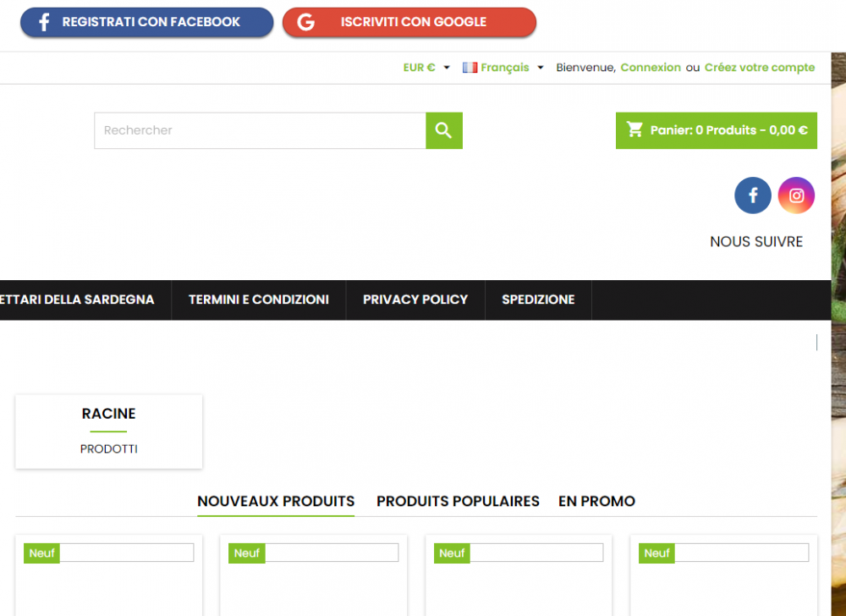Select PRIVACY POLICY in the navigation bar
846x616 pixels.
pyautogui.click(x=415, y=300)
